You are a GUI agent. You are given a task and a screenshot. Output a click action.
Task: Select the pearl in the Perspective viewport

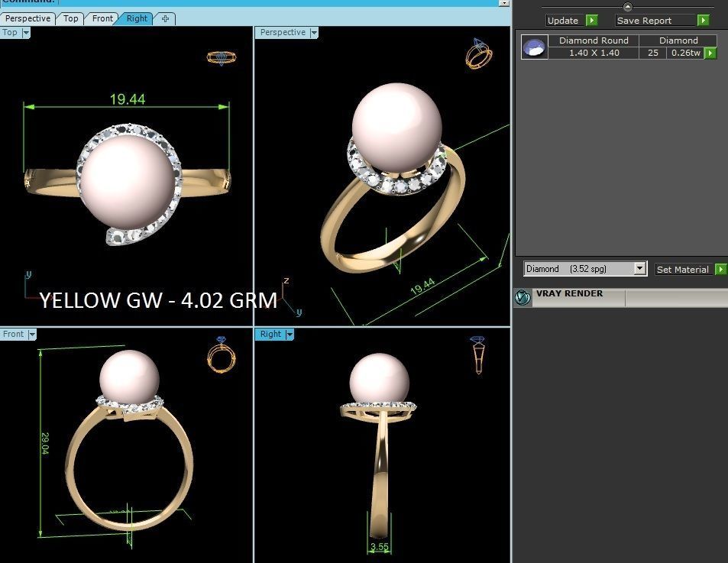click(397, 128)
